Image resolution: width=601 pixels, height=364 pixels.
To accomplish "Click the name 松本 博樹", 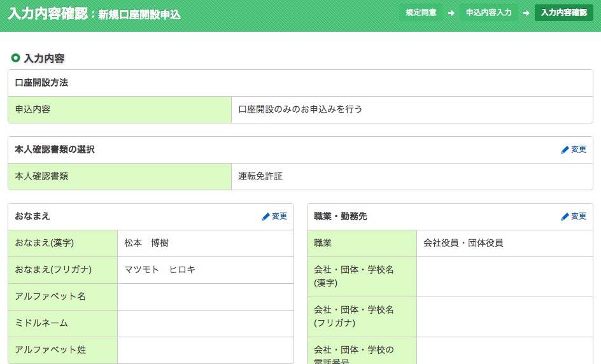I will [x=146, y=243].
